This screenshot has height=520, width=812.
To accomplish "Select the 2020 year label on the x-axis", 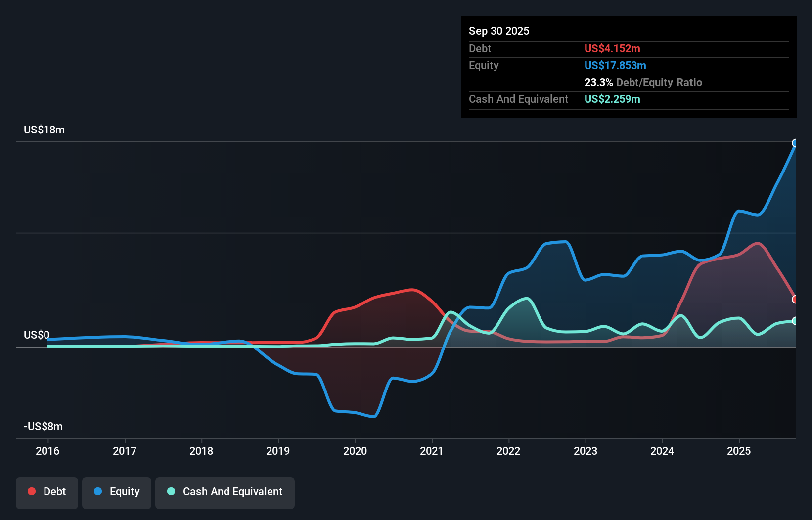I will click(355, 451).
